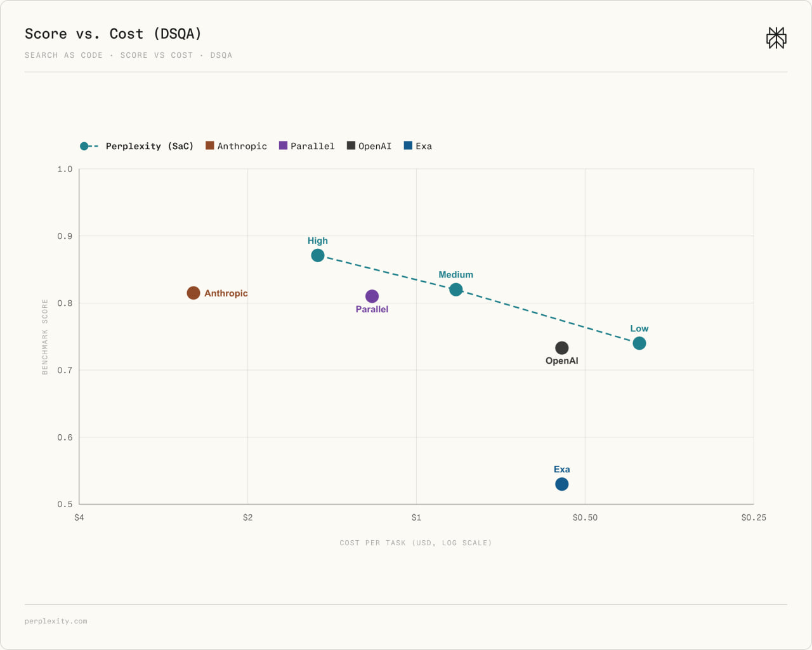The height and width of the screenshot is (650, 812).
Task: Select the Exa blue data point
Action: (x=562, y=484)
